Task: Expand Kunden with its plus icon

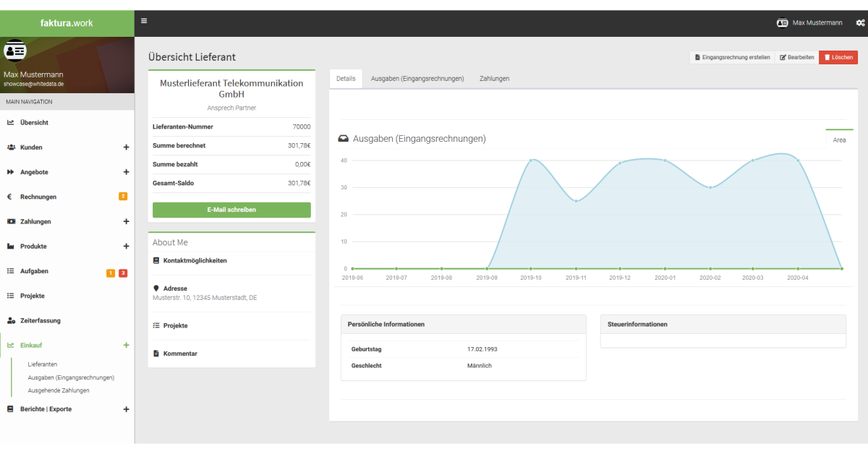Action: point(126,147)
